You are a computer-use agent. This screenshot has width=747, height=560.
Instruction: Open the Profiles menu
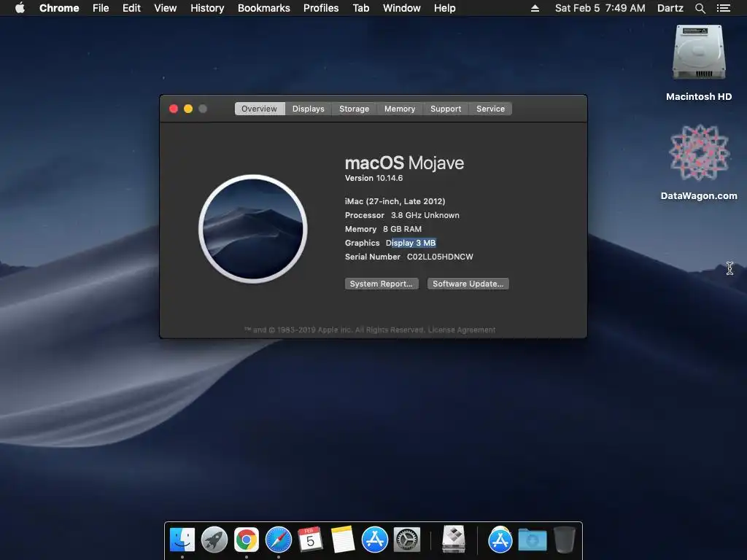click(x=321, y=8)
